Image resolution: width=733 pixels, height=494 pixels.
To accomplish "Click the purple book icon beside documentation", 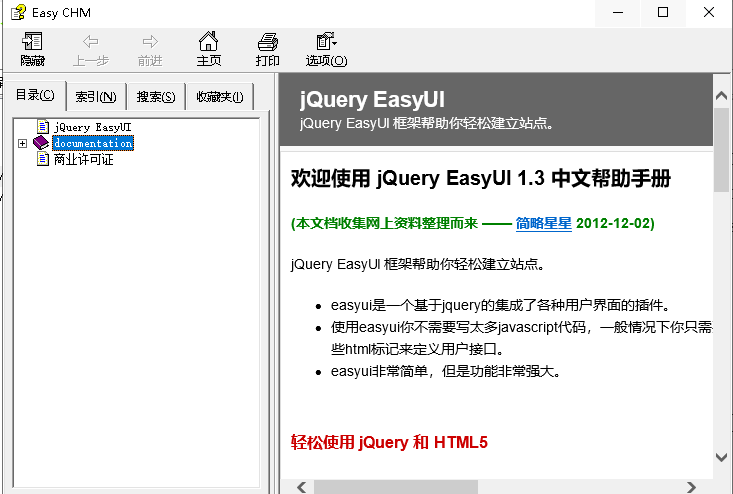I will (x=41, y=143).
